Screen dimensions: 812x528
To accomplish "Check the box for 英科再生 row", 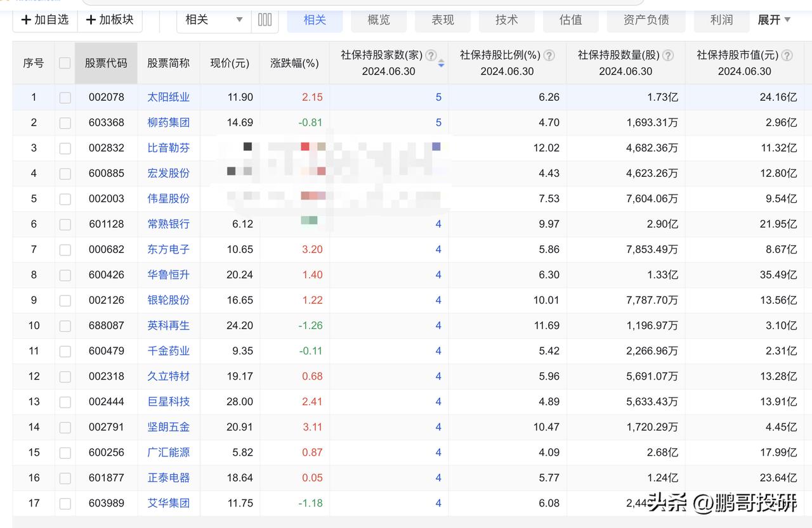I will pos(65,326).
